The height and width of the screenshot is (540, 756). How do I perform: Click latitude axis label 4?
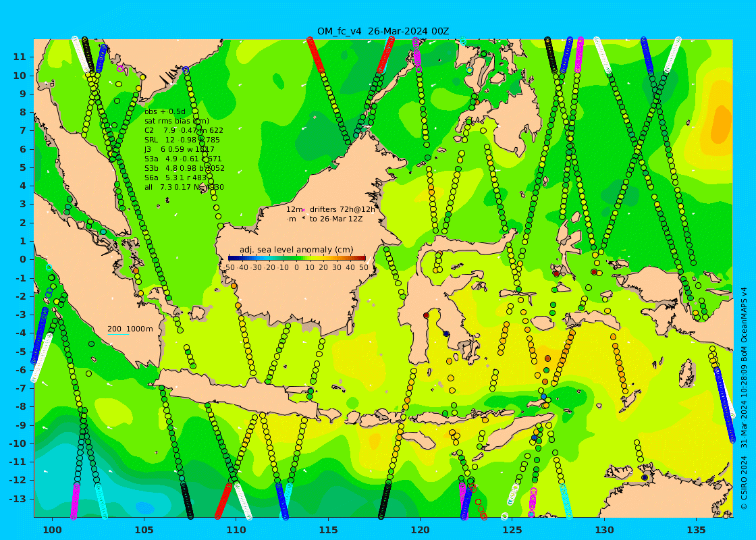[22, 186]
